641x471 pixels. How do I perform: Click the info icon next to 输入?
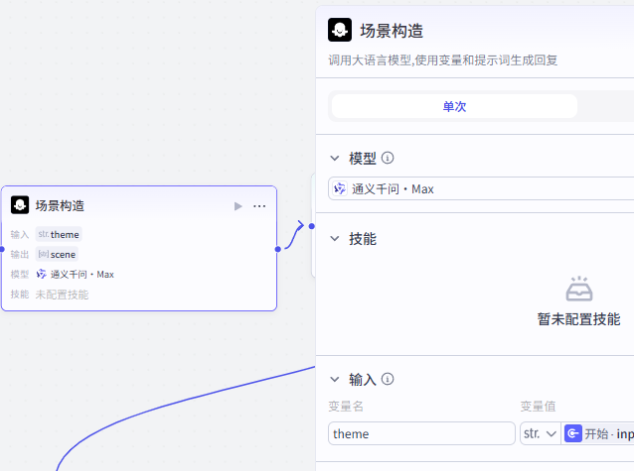pyautogui.click(x=388, y=379)
